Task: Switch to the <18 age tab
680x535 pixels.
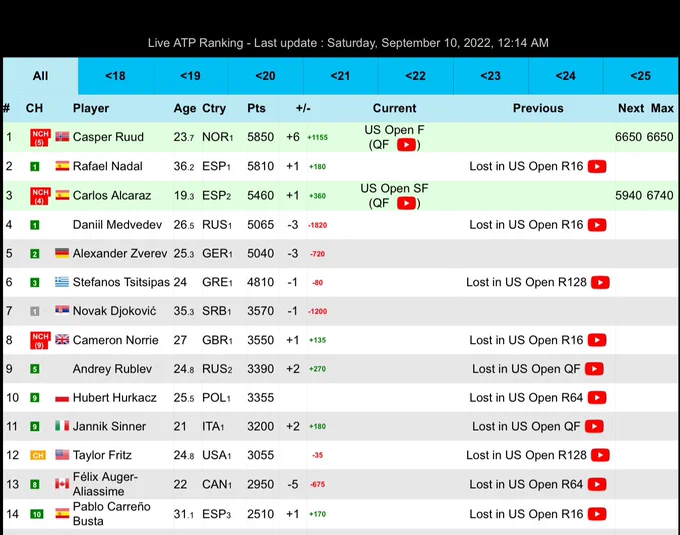Action: (115, 76)
